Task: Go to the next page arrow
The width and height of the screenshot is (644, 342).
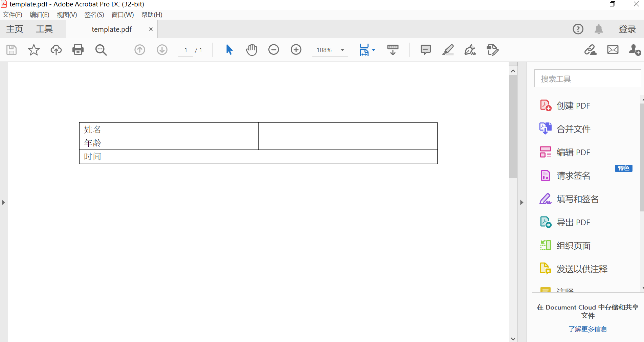Action: 162,50
